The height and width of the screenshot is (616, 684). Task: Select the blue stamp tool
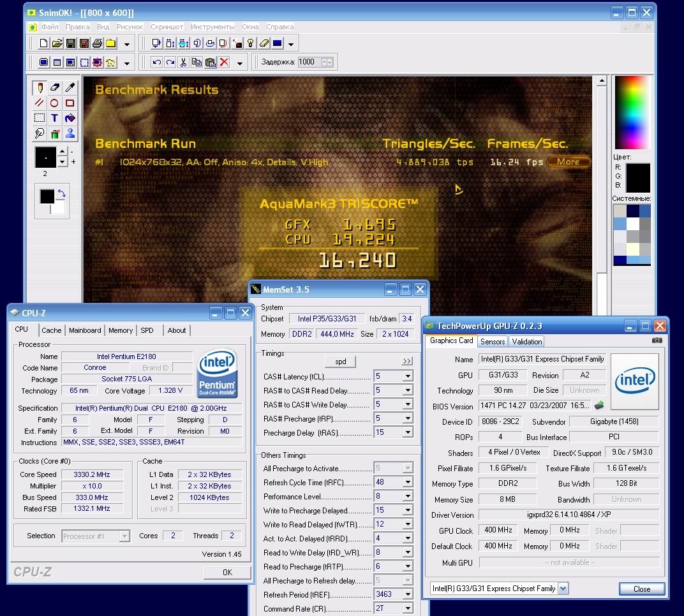tap(70, 133)
